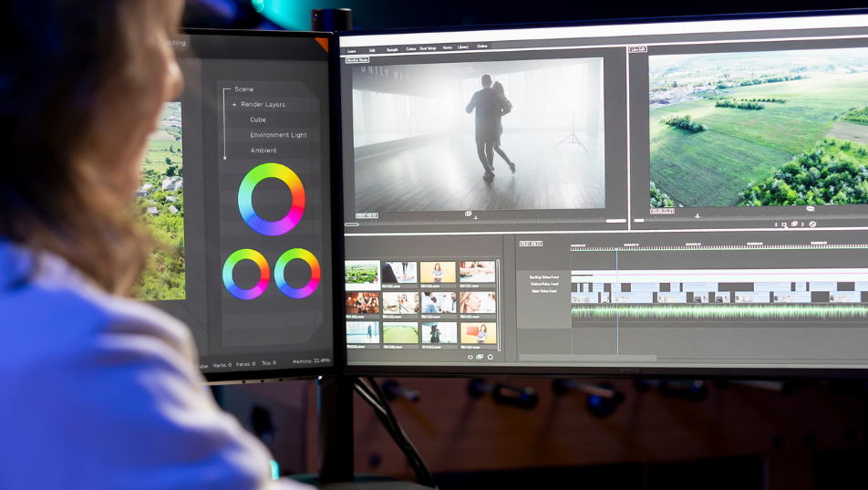Click the overlapping squares icon under the right preview

point(794,224)
